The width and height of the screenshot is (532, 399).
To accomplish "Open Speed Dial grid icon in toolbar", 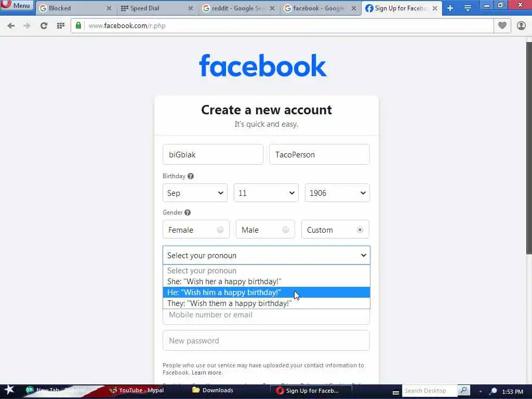I will click(61, 25).
